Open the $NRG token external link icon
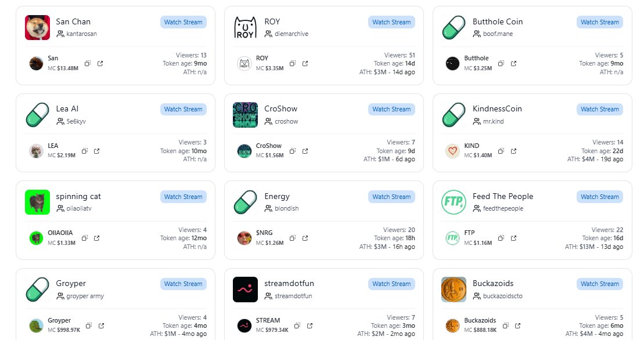Image resolution: width=644 pixels, height=340 pixels. pos(305,238)
